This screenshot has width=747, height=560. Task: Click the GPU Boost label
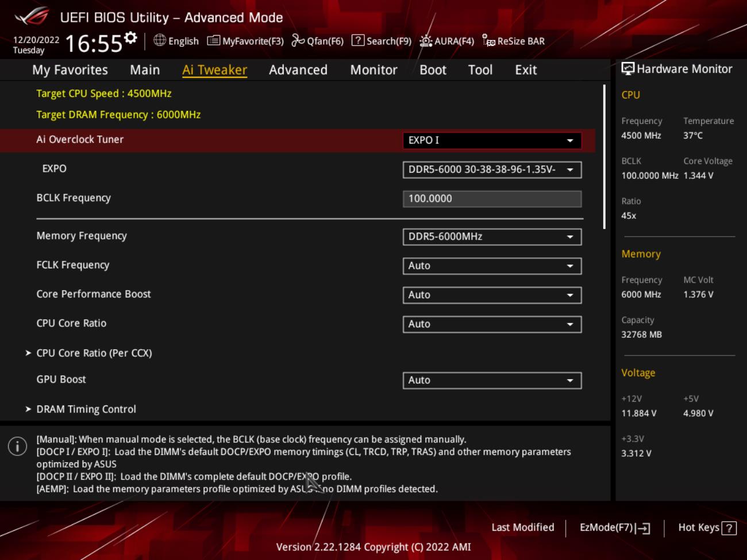[61, 380]
